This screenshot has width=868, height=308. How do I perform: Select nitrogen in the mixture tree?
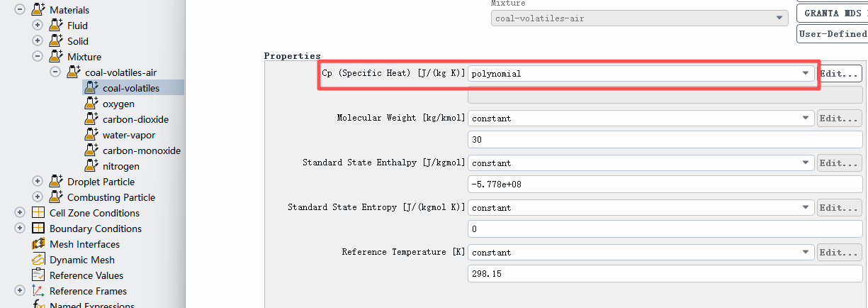click(120, 166)
